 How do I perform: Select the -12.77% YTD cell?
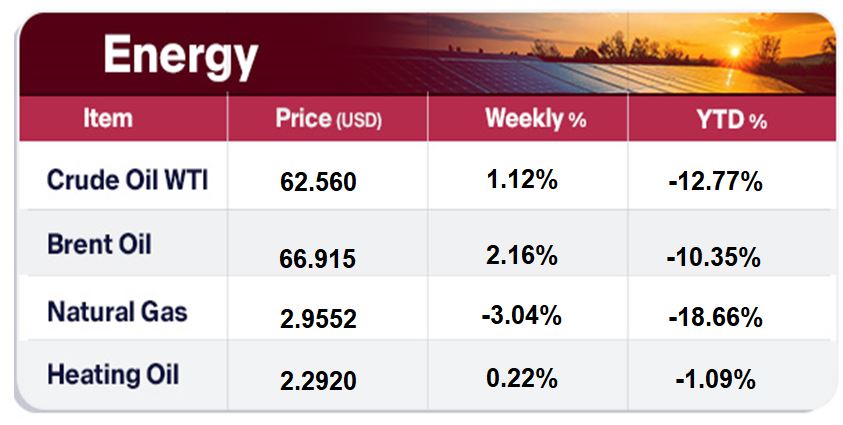[x=714, y=182]
